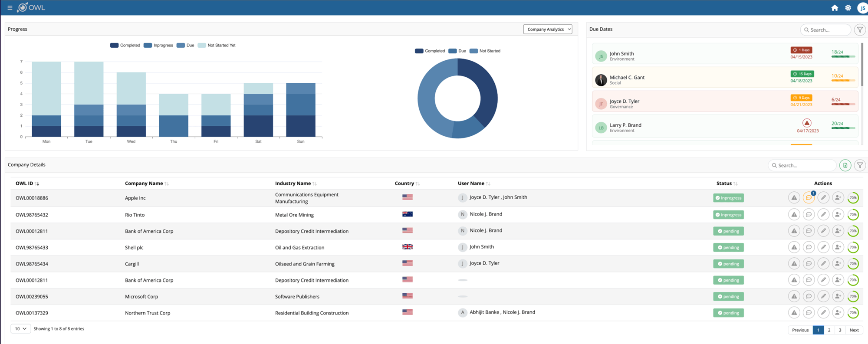Open Joyce D. Tyler Governance due card
This screenshot has height=344, width=868.
[x=725, y=101]
